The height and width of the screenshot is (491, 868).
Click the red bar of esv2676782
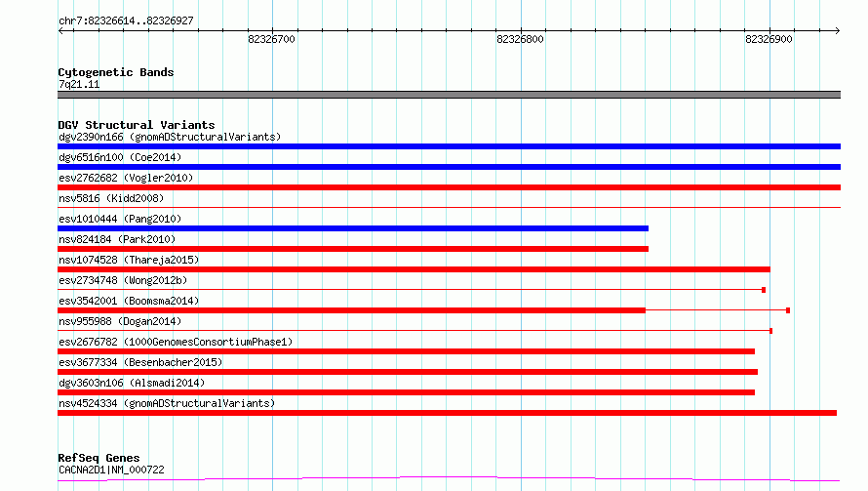pos(406,351)
